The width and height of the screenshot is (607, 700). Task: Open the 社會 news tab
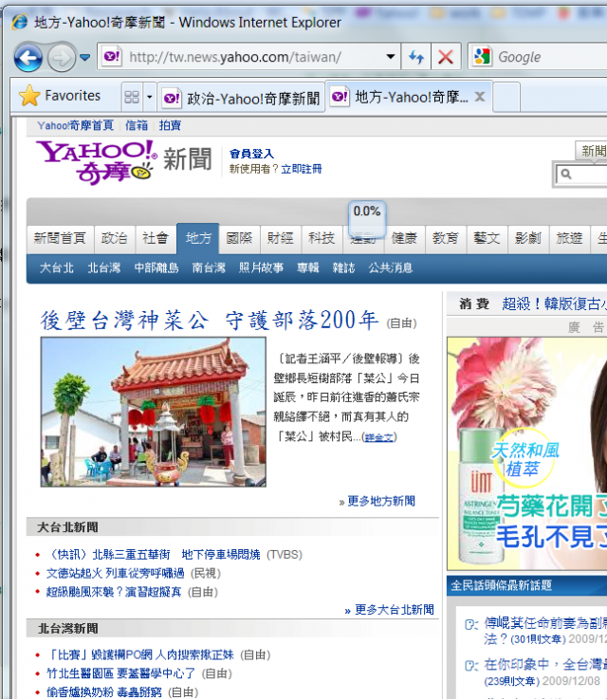click(x=156, y=238)
